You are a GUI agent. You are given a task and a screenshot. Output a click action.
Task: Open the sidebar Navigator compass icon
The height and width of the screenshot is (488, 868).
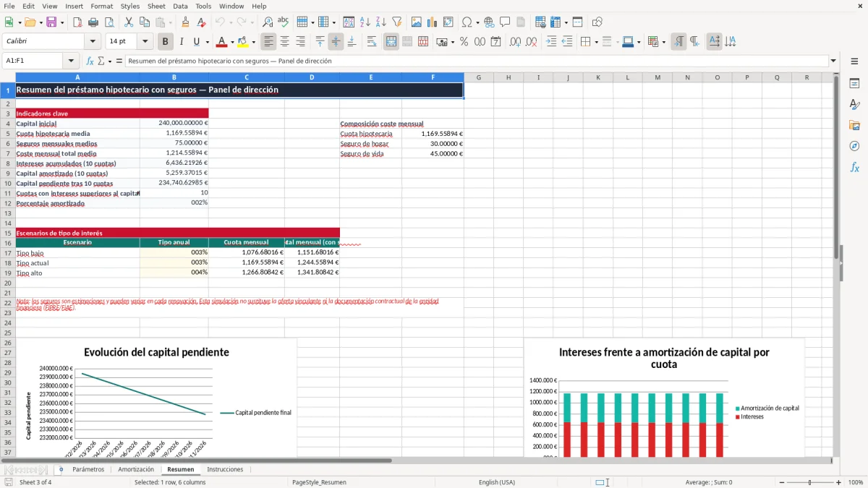pyautogui.click(x=854, y=147)
